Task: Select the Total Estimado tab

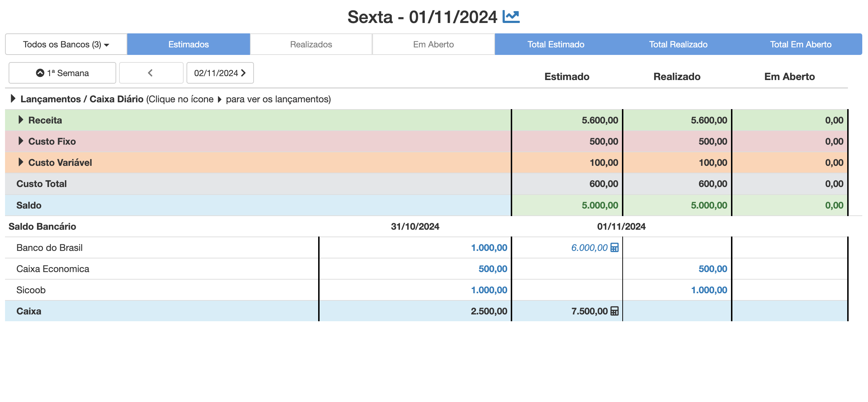Action: (x=556, y=45)
